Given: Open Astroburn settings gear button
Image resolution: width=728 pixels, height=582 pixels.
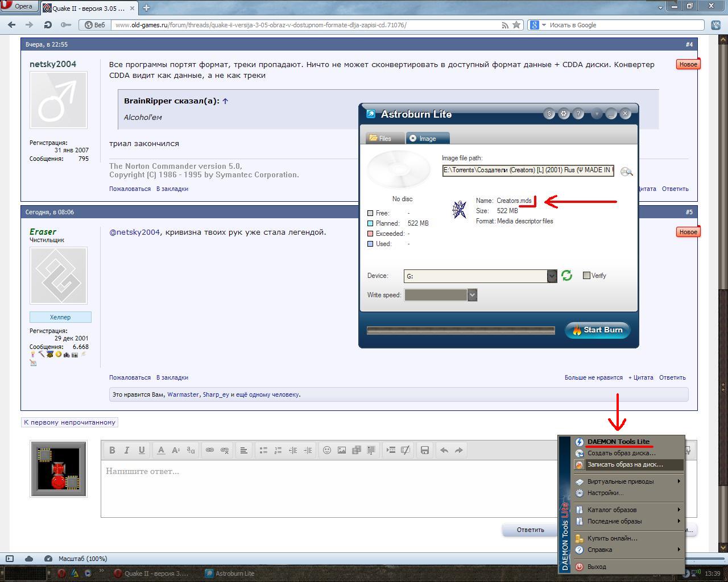Looking at the screenshot, I should [564, 114].
